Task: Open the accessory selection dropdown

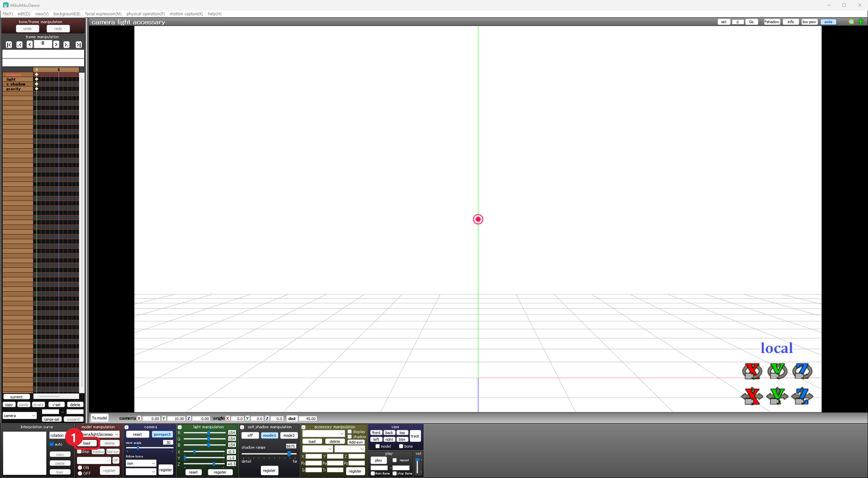Action: coord(323,433)
